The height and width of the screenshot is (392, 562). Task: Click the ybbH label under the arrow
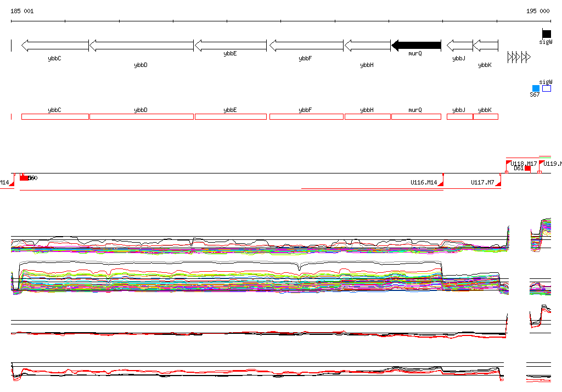pyautogui.click(x=367, y=65)
